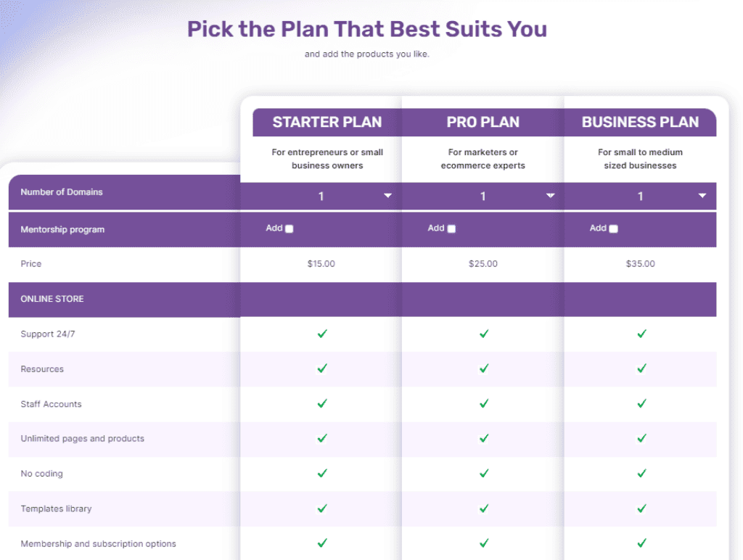Click Starter Plan No coding checkmark
Screen dimensions: 743x560
pyautogui.click(x=322, y=473)
